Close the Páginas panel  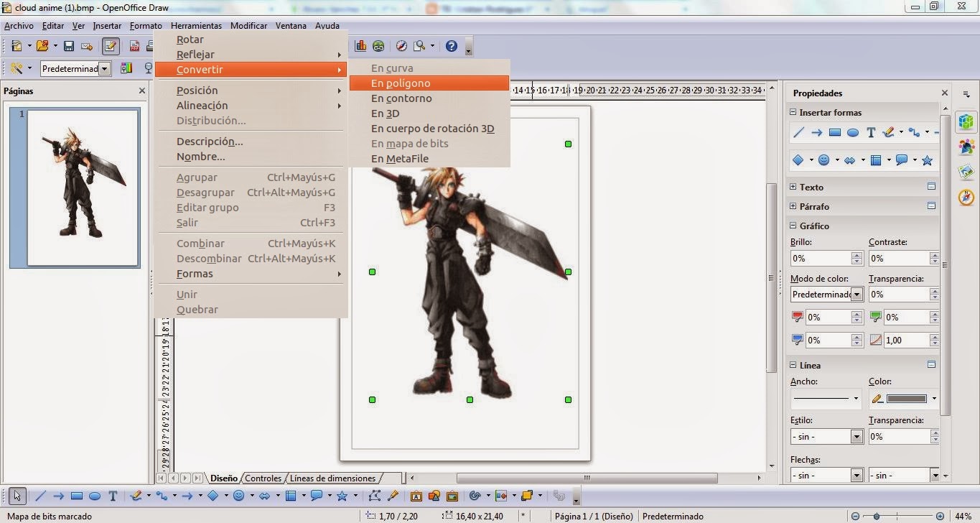coord(142,91)
